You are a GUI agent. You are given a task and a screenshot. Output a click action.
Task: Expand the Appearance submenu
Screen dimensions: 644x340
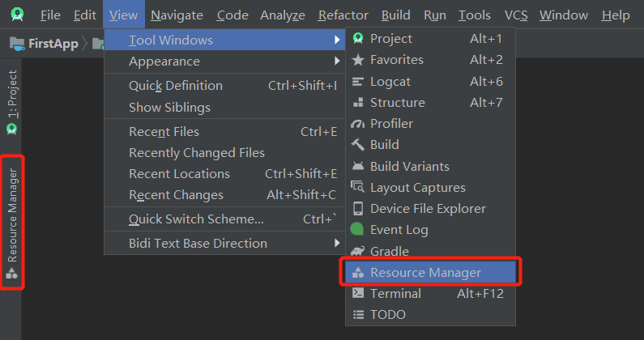click(224, 62)
